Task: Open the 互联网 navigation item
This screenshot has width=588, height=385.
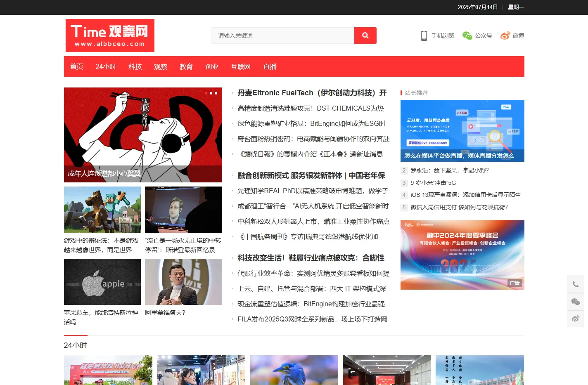Action: [x=241, y=66]
